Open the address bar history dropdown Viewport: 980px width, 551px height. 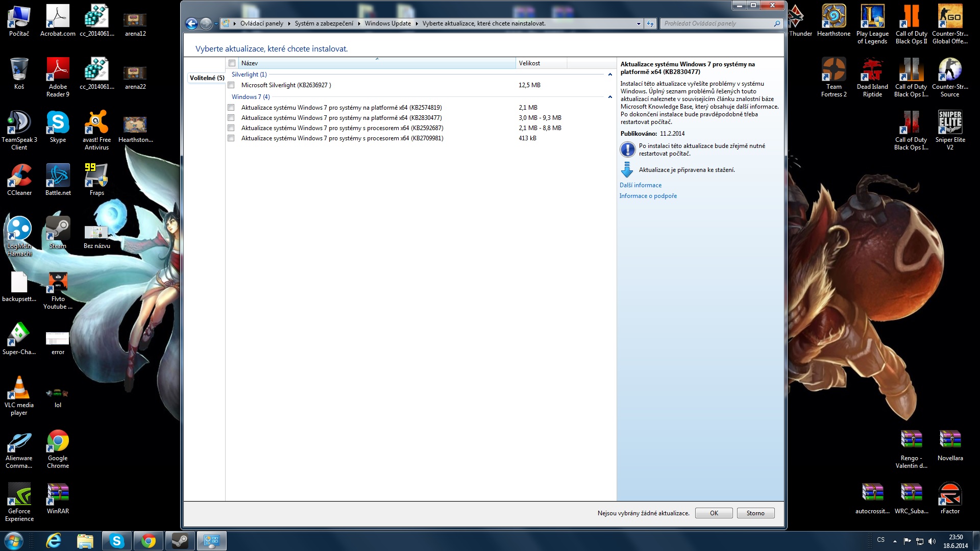click(639, 23)
